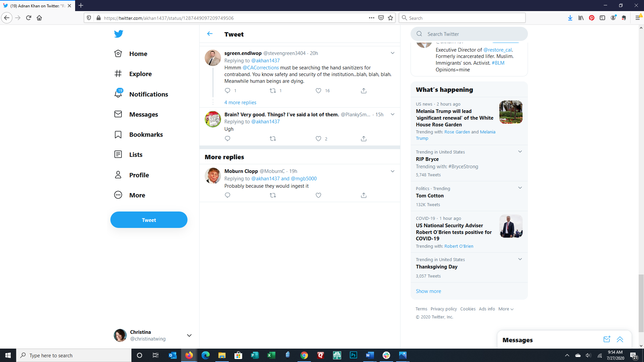Screen dimensions: 644x362
Task: Open the Twitter bird home logo
Action: pos(118,34)
